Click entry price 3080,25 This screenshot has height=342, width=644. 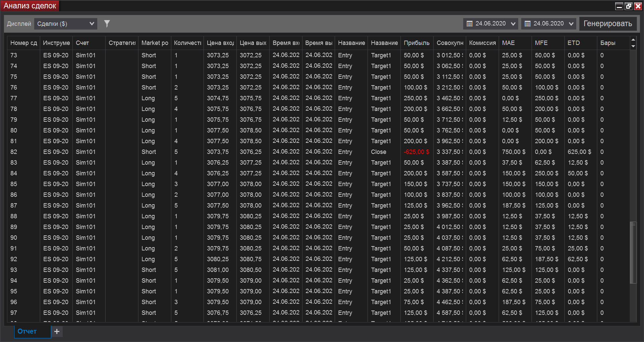coord(218,259)
